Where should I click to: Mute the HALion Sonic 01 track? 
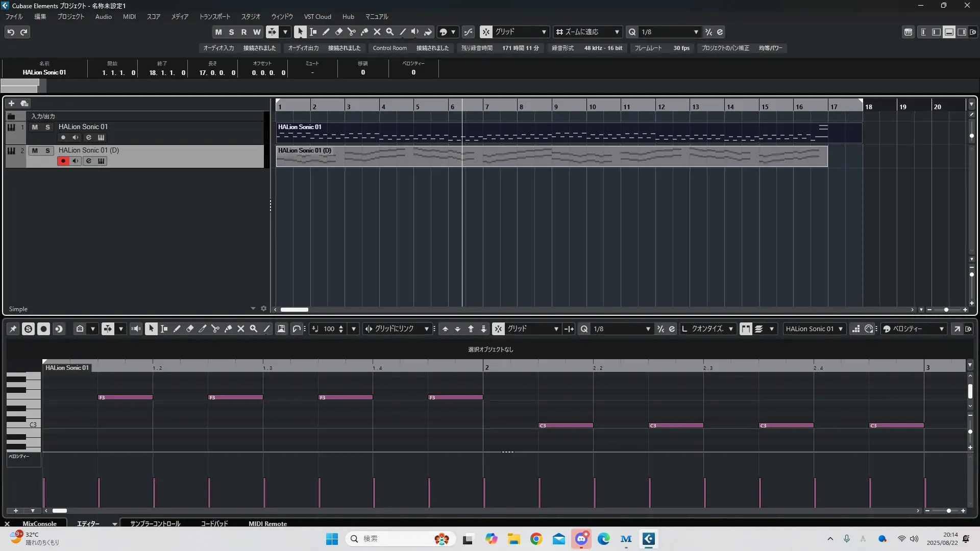click(x=35, y=127)
